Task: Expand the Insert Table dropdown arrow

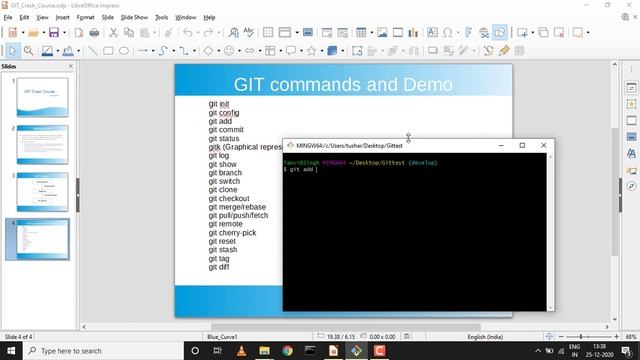Action: coord(371,33)
